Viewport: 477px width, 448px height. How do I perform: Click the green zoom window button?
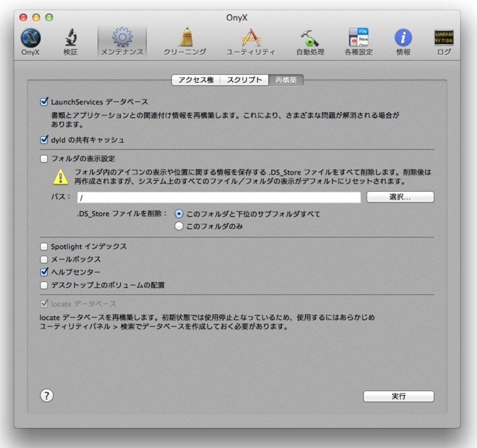49,17
